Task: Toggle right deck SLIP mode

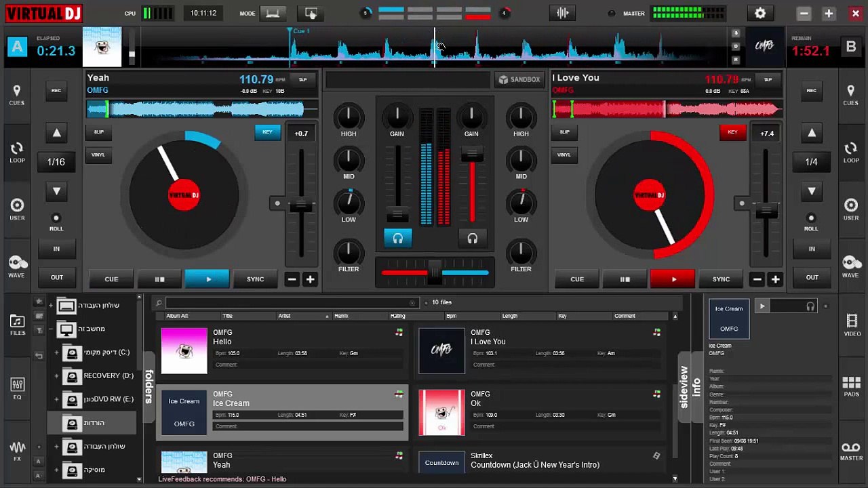Action: tap(564, 132)
